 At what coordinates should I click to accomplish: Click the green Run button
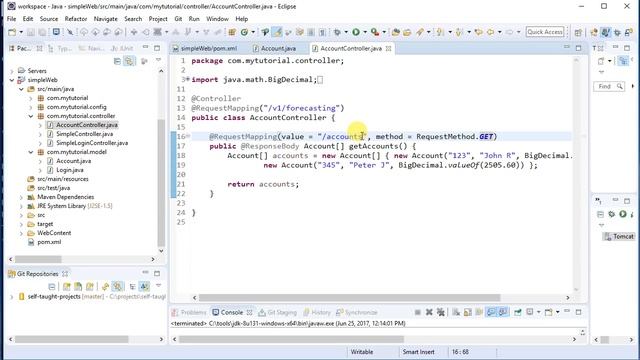[x=356, y=32]
